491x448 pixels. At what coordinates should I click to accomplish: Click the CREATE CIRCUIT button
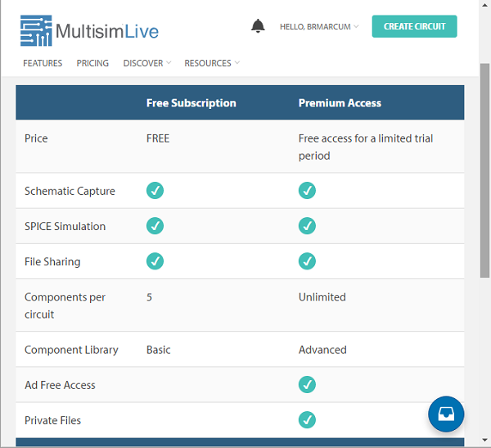coord(414,26)
